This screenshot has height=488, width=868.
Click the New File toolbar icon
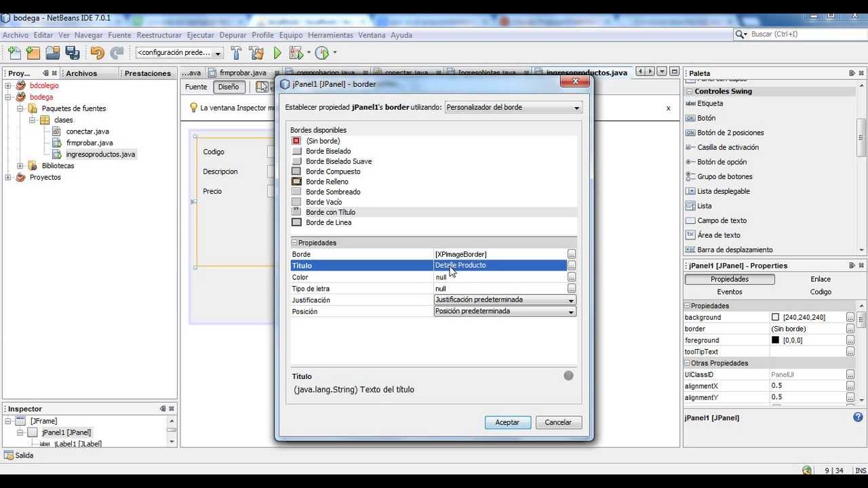[x=14, y=53]
